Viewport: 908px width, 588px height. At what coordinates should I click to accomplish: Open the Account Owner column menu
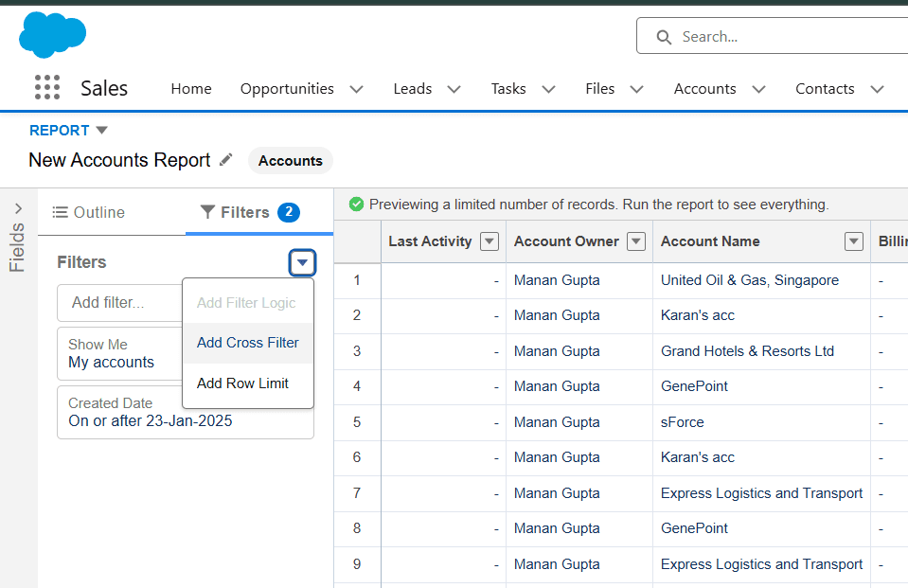click(636, 241)
